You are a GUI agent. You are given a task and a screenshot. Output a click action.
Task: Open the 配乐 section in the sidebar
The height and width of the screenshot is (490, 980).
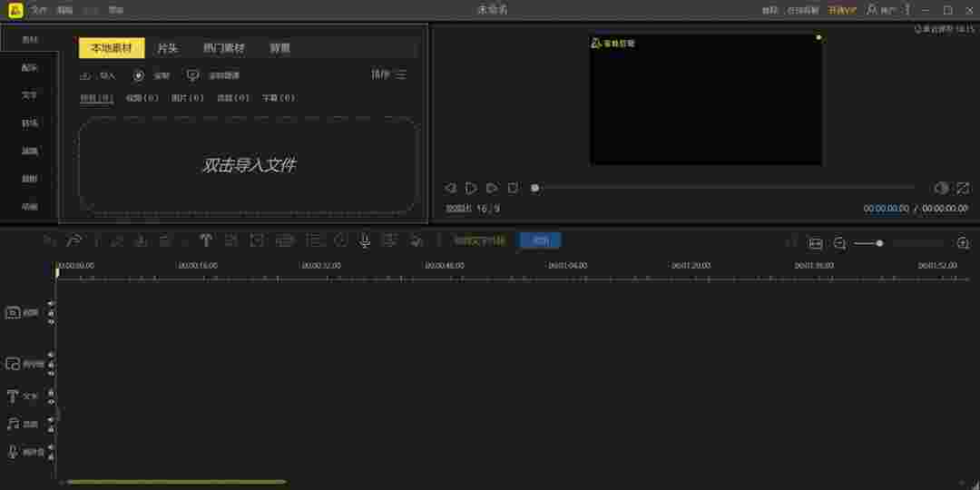click(29, 67)
